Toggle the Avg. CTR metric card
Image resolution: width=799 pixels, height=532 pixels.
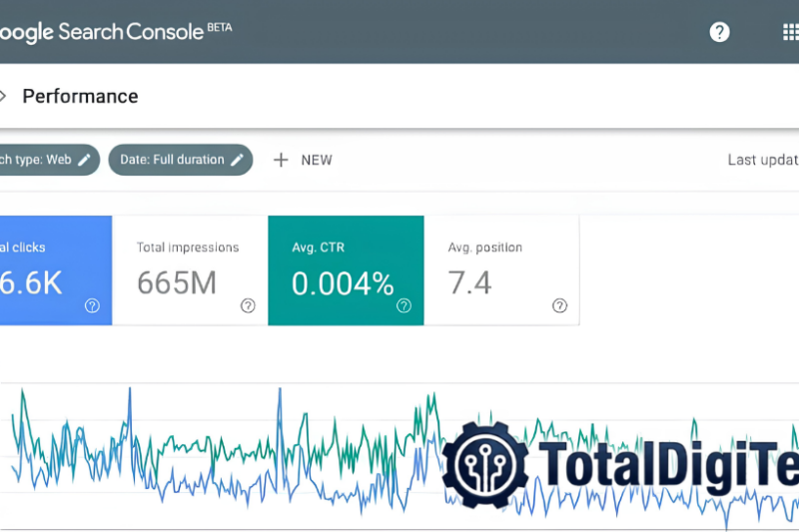click(346, 270)
